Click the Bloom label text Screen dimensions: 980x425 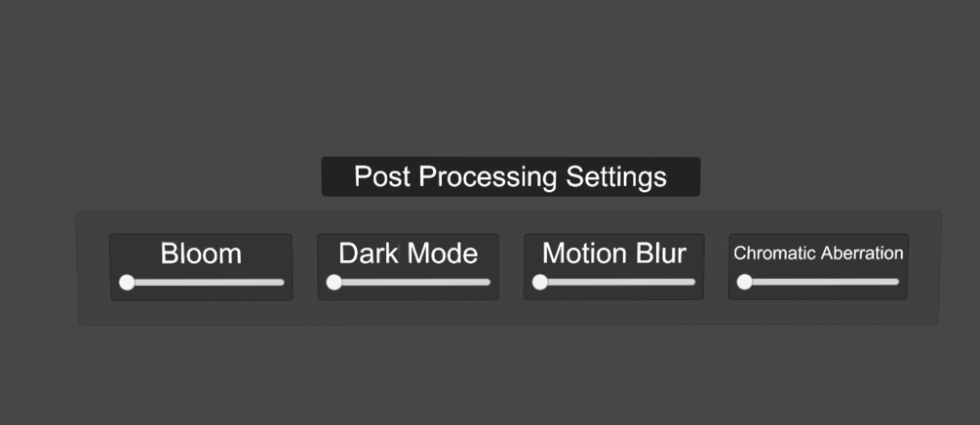201,254
